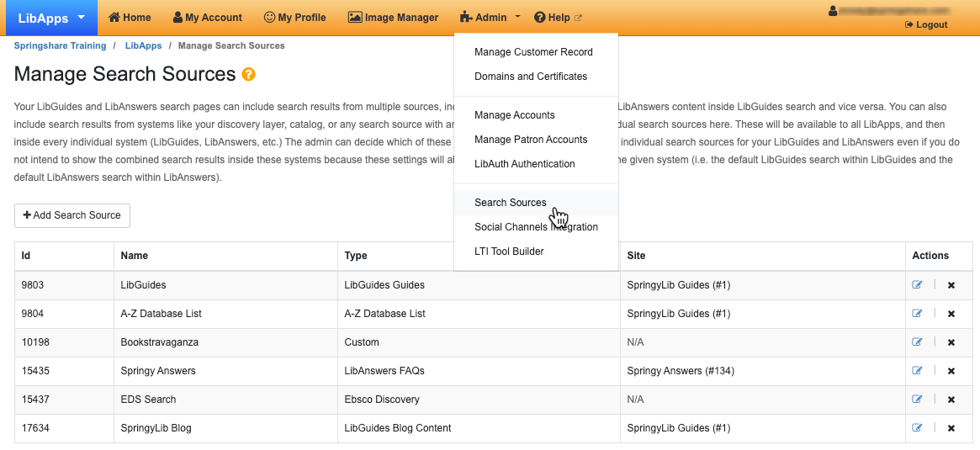Open LTI Tool Builder menu item

tap(536, 251)
